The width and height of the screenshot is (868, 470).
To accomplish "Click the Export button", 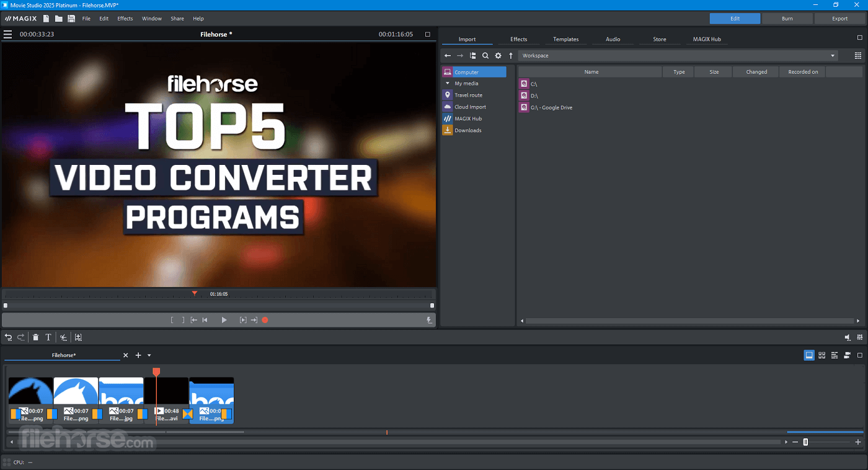I will [840, 19].
